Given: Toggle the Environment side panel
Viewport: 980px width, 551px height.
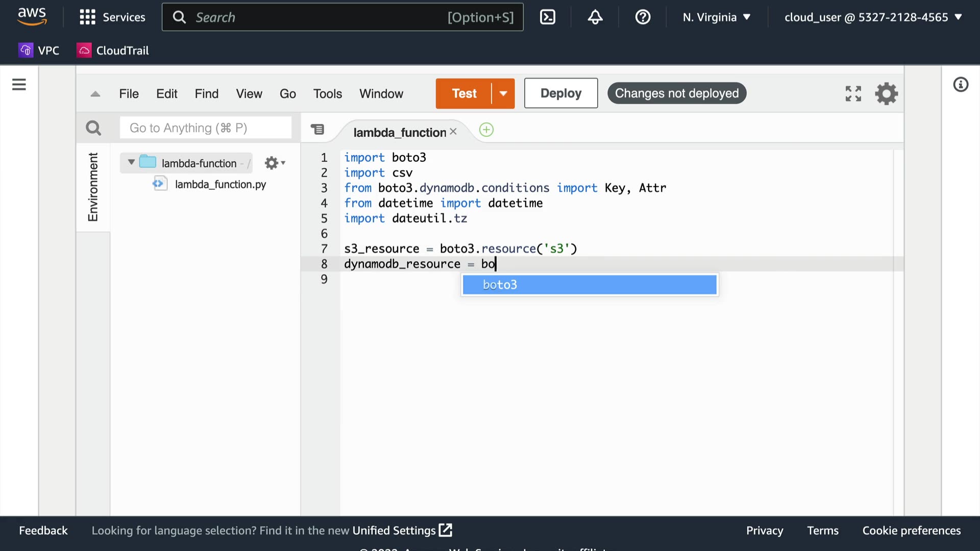Looking at the screenshot, I should [93, 187].
